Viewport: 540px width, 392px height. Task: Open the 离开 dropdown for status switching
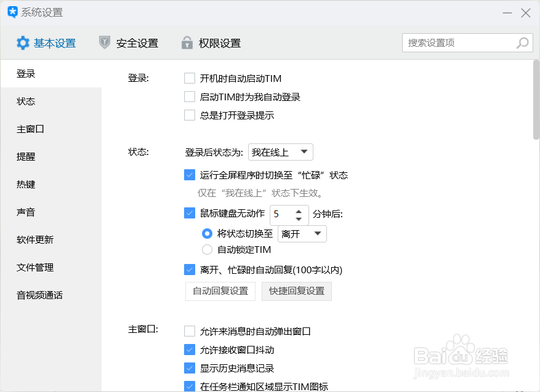(x=302, y=234)
